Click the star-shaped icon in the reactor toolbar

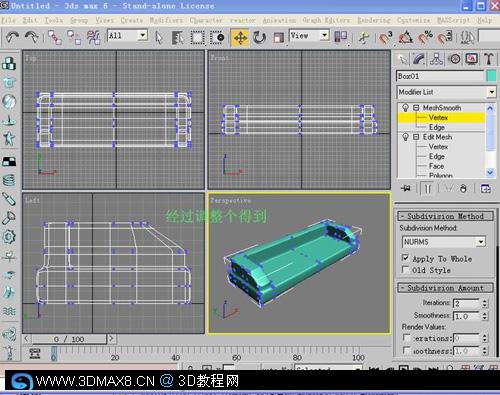9,138
